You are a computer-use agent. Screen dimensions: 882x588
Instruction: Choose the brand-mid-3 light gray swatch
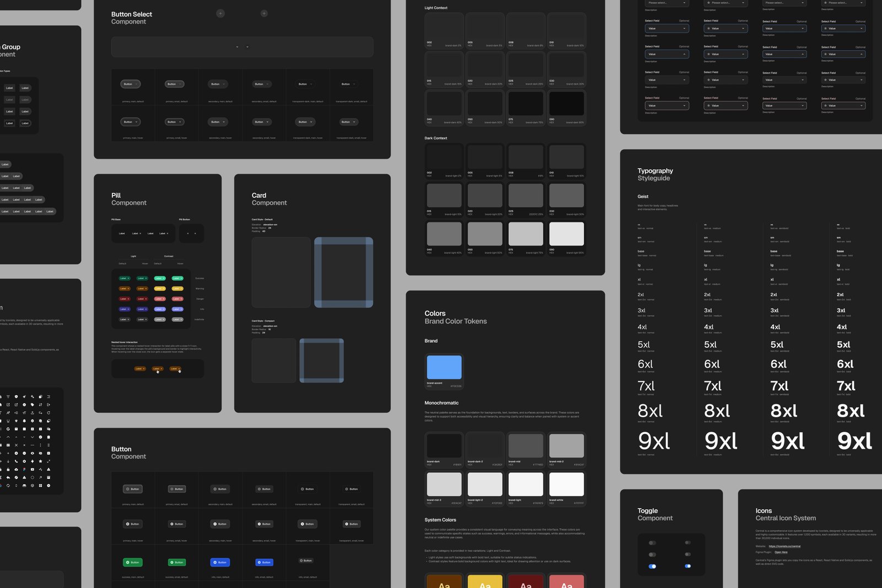444,485
